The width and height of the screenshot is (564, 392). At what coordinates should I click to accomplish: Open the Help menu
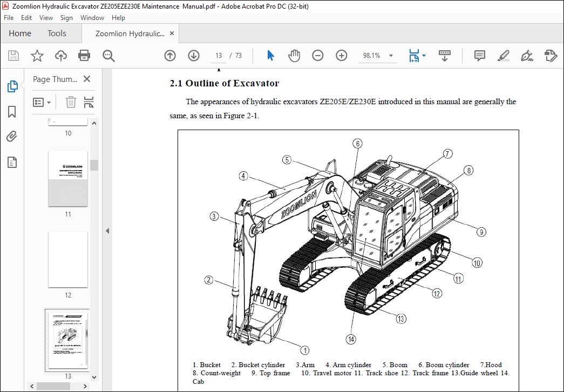pyautogui.click(x=118, y=18)
